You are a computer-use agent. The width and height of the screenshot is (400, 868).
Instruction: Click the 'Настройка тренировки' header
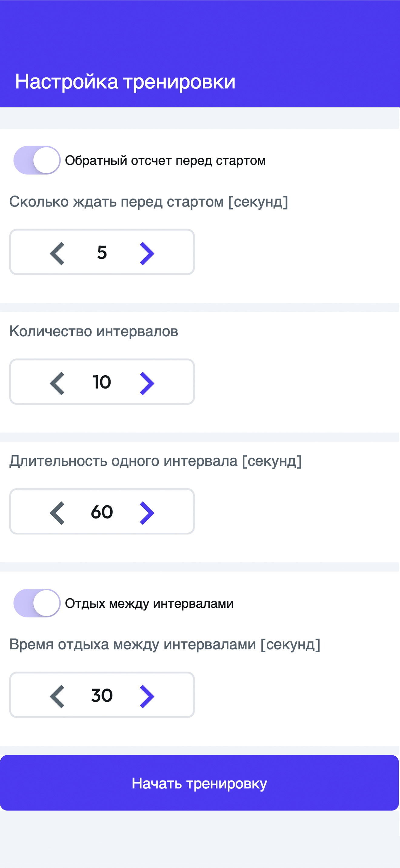tap(125, 81)
